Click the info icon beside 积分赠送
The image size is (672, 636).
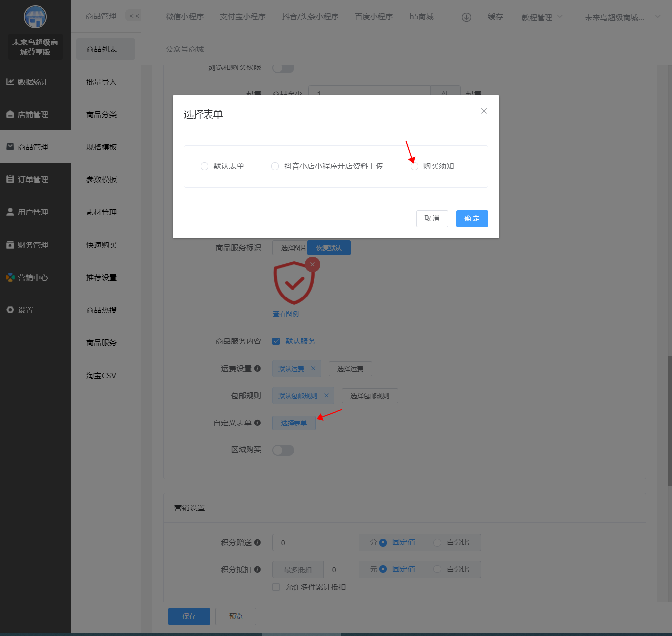point(257,543)
